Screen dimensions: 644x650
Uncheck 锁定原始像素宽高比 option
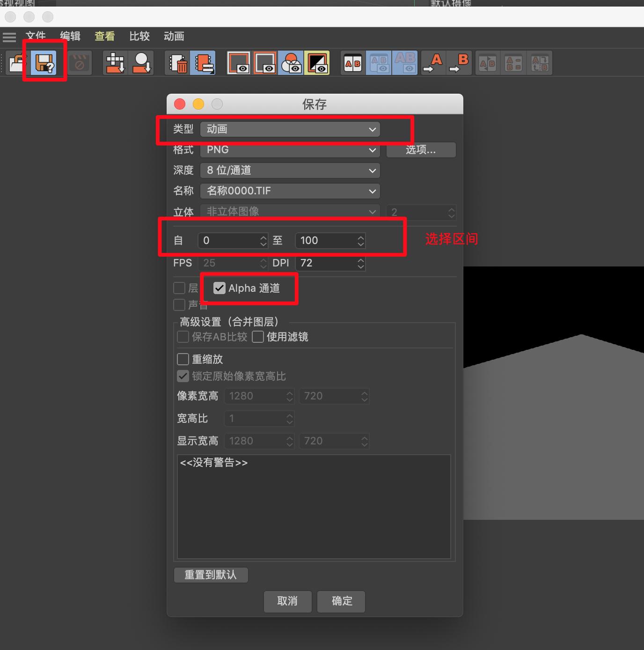coord(183,376)
